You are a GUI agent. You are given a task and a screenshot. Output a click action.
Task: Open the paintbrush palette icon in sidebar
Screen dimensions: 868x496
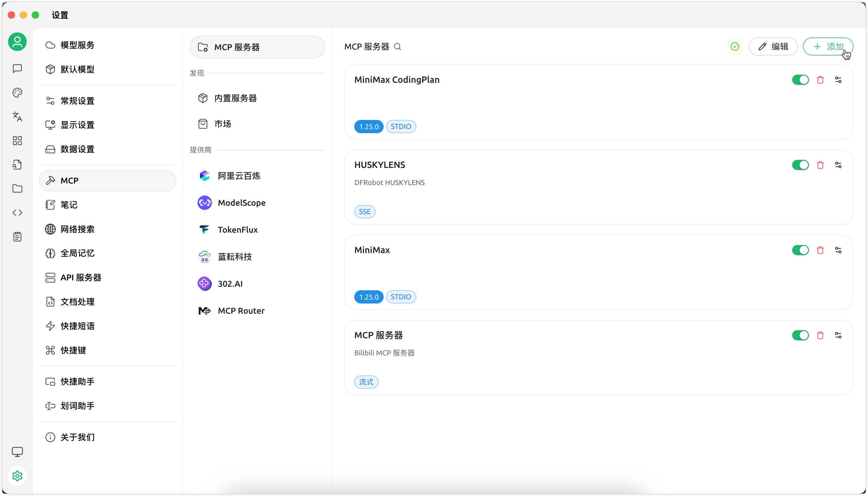[17, 93]
